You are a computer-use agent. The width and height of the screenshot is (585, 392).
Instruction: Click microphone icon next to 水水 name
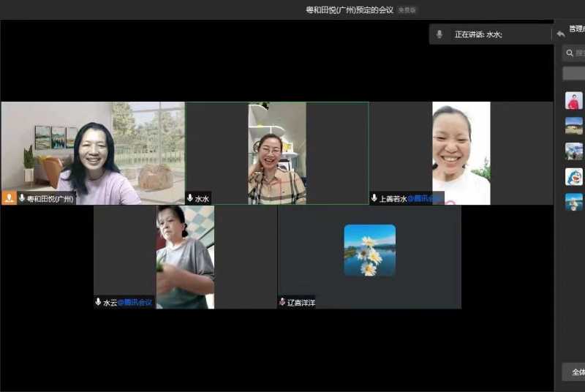[190, 198]
